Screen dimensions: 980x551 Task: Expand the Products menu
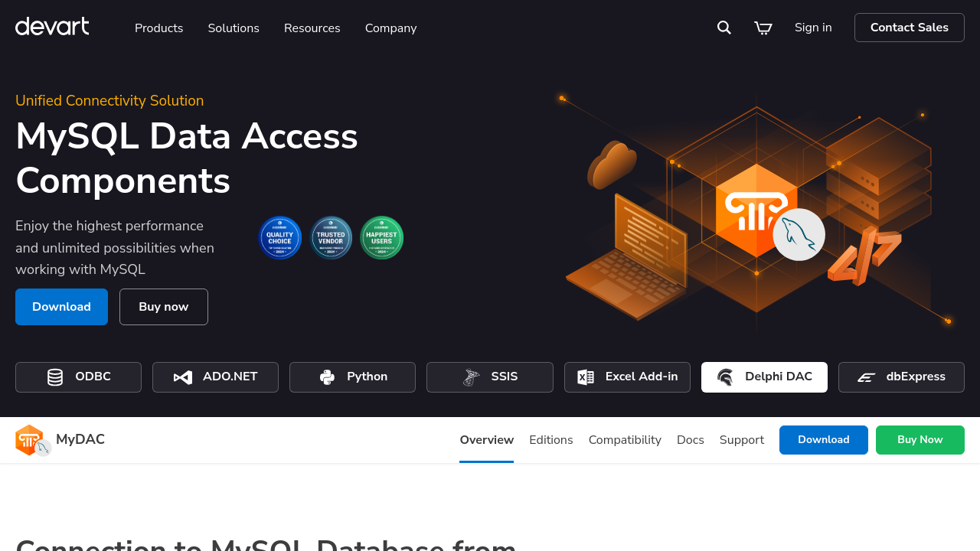[159, 28]
